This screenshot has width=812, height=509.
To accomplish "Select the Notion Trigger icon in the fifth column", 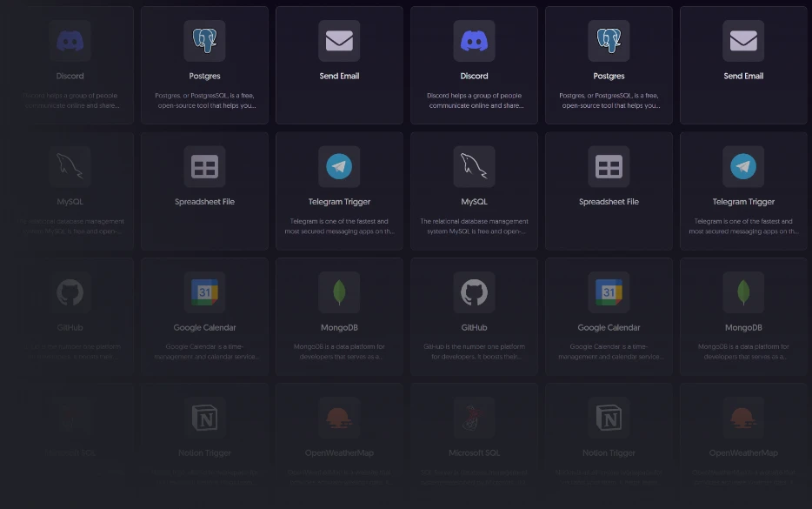I will pyautogui.click(x=609, y=418).
